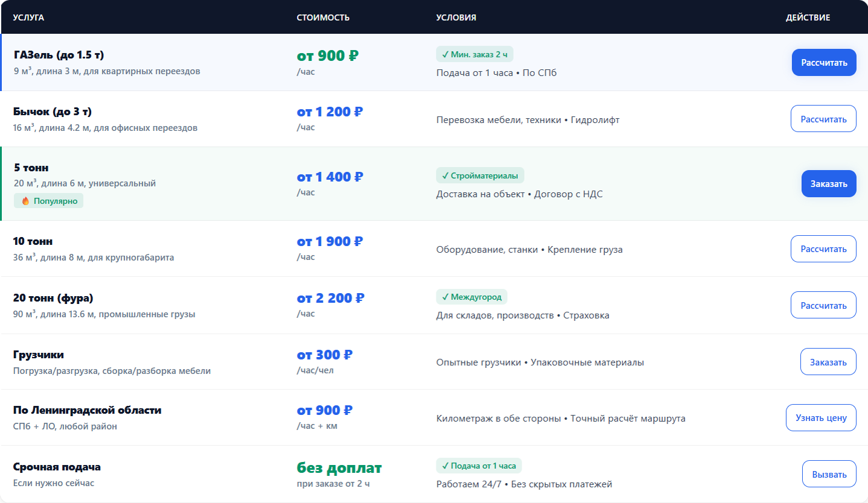Select the 10 тонн service title

click(33, 241)
